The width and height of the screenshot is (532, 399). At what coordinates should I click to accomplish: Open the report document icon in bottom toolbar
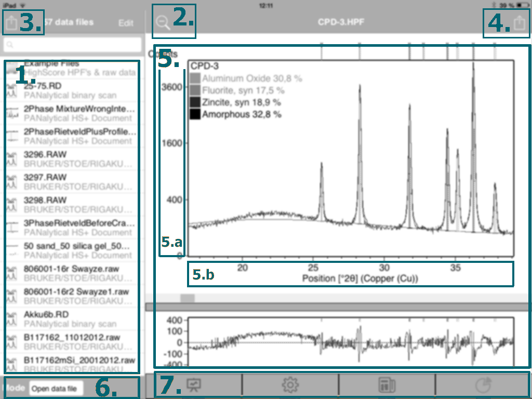(x=387, y=385)
